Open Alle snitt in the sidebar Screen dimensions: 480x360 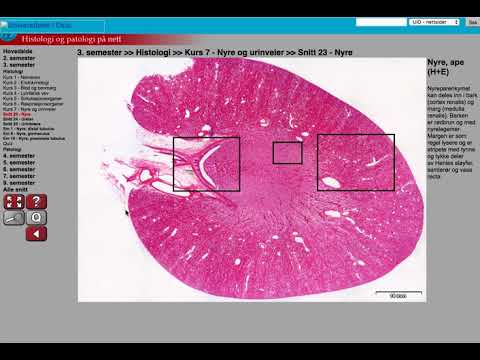[15, 189]
